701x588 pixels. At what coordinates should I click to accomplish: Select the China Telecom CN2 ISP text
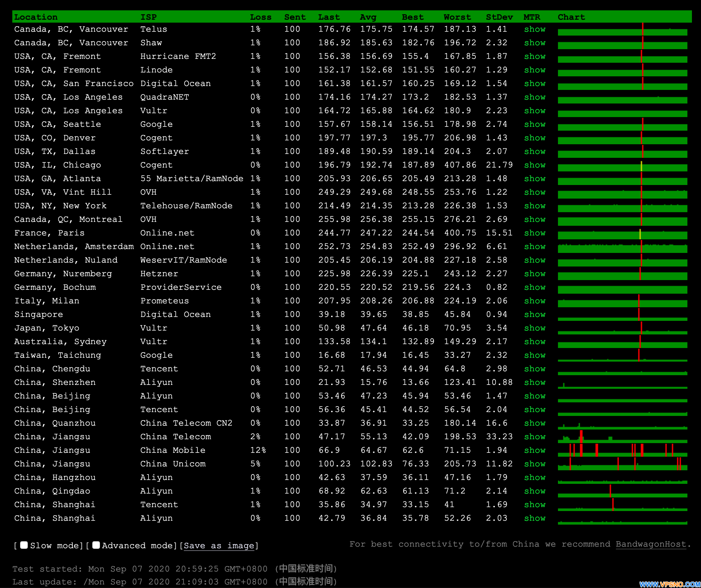pos(186,423)
